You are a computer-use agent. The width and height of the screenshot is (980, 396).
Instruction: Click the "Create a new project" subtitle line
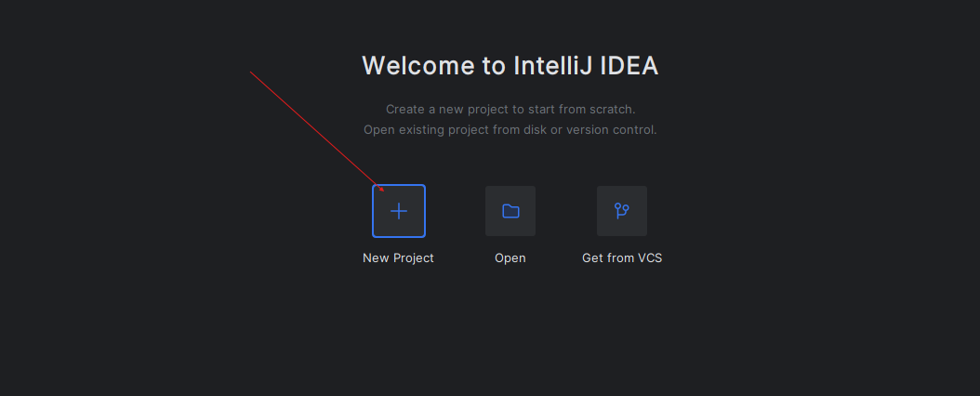510,109
